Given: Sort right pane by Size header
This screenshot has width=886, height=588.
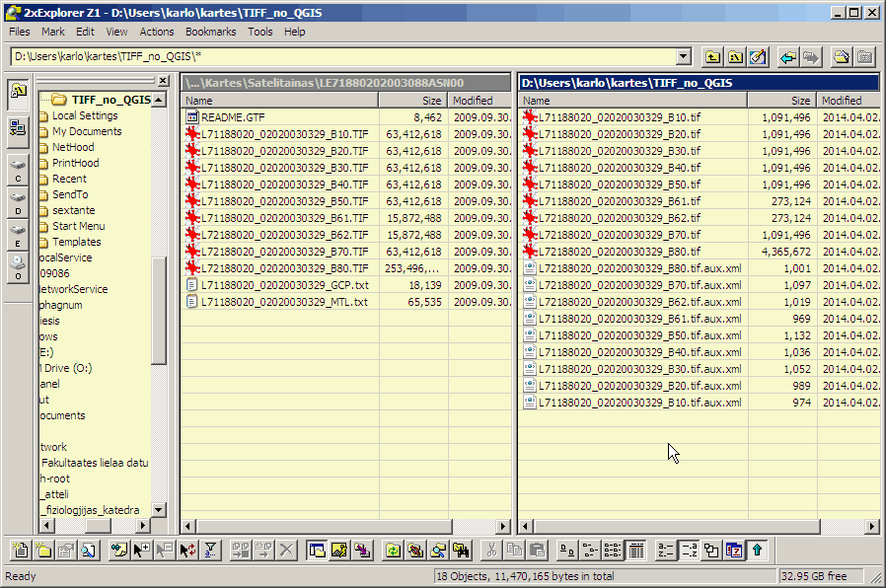Looking at the screenshot, I should (x=782, y=101).
